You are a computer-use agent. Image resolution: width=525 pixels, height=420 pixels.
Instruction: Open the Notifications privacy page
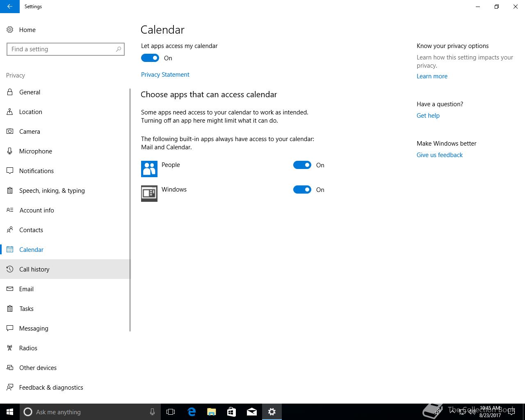point(65,171)
